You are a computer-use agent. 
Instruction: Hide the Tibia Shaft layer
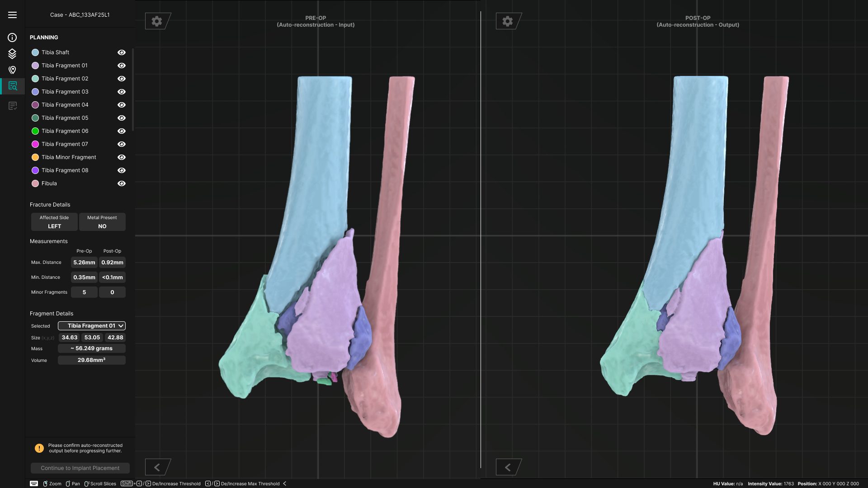pos(121,52)
